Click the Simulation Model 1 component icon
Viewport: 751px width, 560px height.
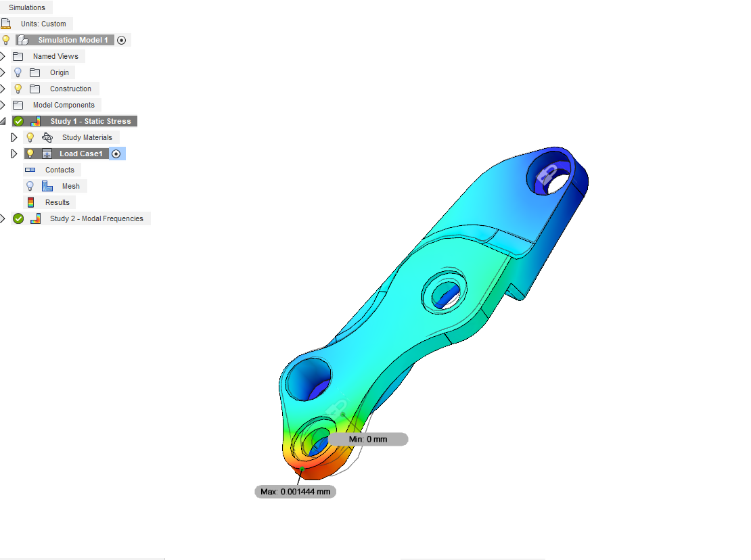[22, 40]
